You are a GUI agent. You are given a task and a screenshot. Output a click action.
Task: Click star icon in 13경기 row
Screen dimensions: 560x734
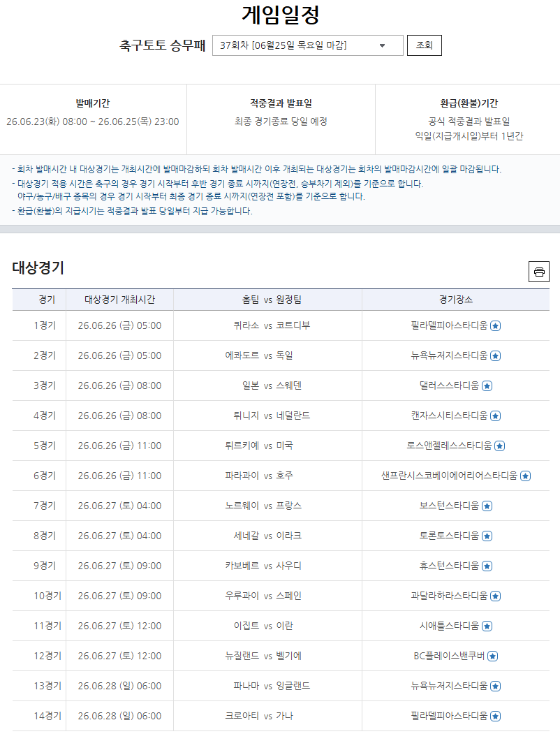(x=496, y=687)
